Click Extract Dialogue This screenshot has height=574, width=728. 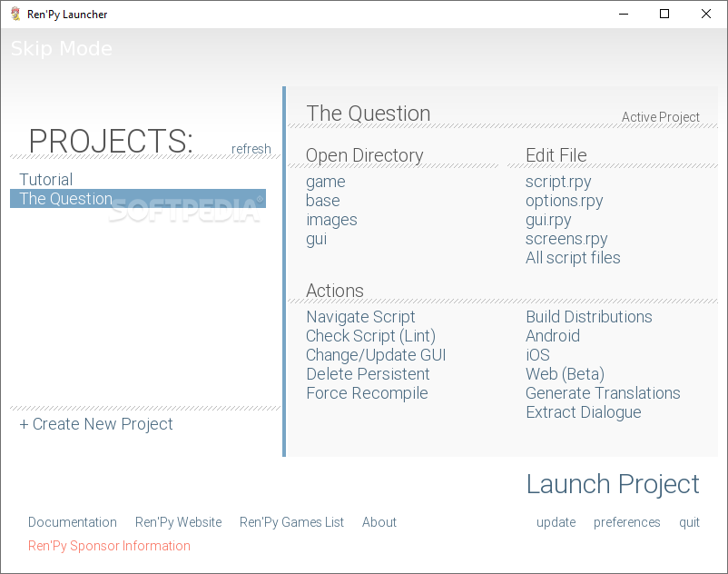pyautogui.click(x=583, y=412)
